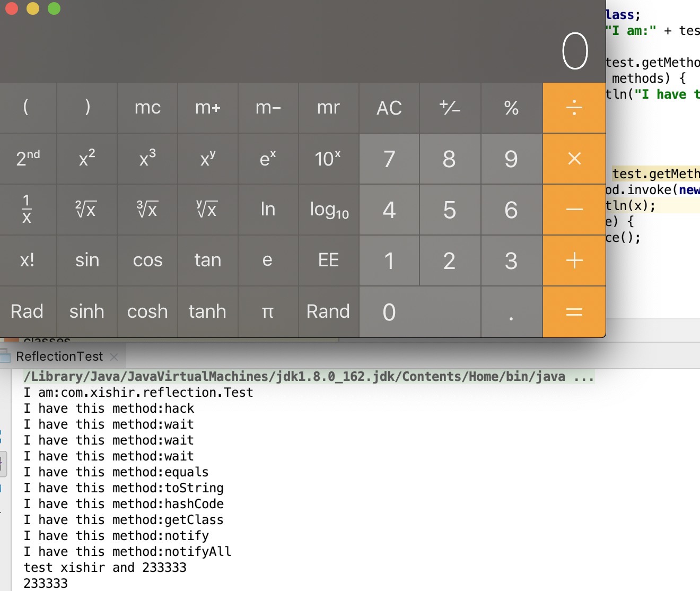
Task: Click the pi constant key
Action: (268, 311)
